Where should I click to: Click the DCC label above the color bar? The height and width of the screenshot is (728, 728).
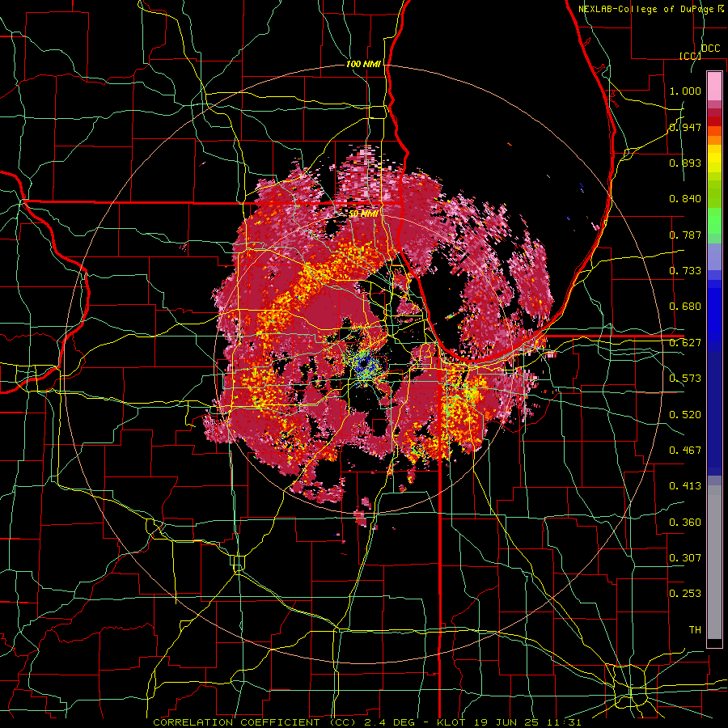pyautogui.click(x=710, y=49)
